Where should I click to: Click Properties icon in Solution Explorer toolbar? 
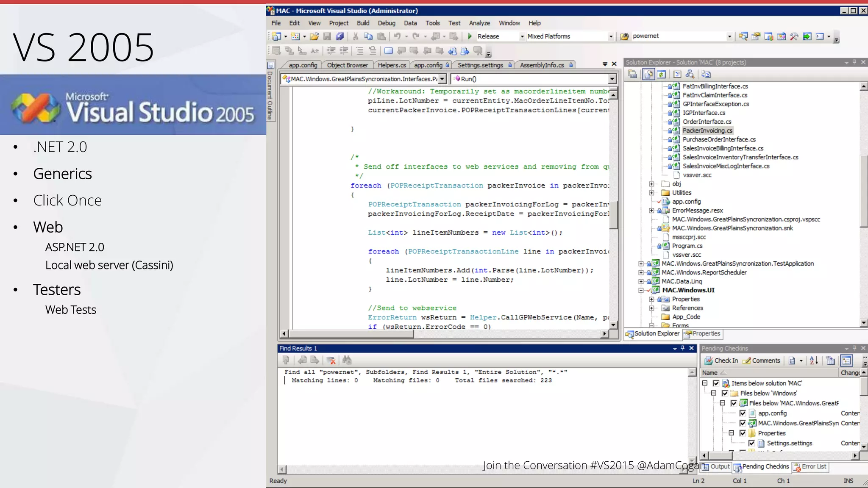click(x=632, y=75)
